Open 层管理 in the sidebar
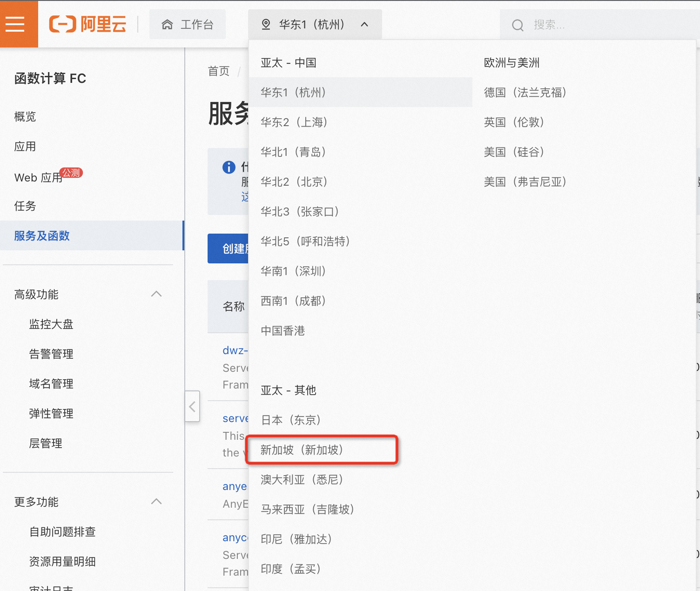This screenshot has height=591, width=700. point(46,443)
